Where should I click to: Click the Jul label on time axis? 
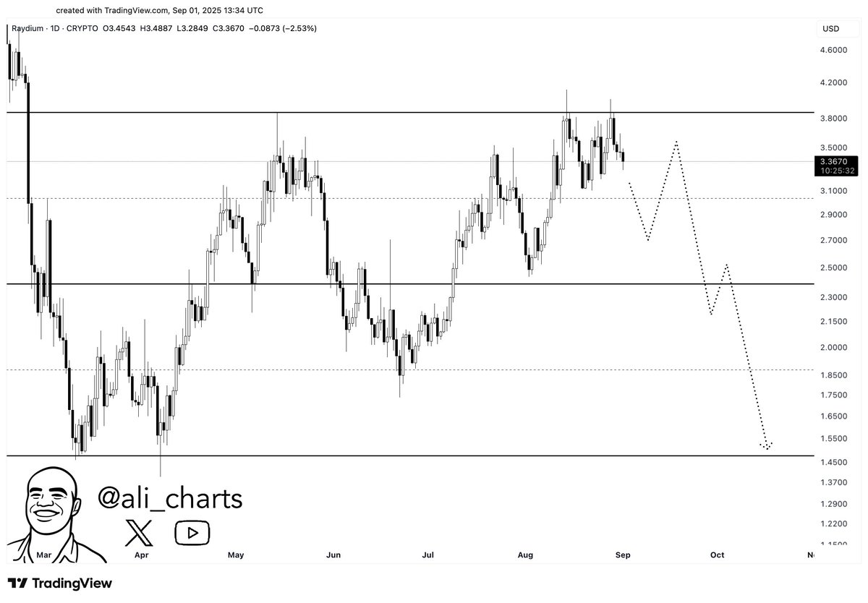point(427,555)
